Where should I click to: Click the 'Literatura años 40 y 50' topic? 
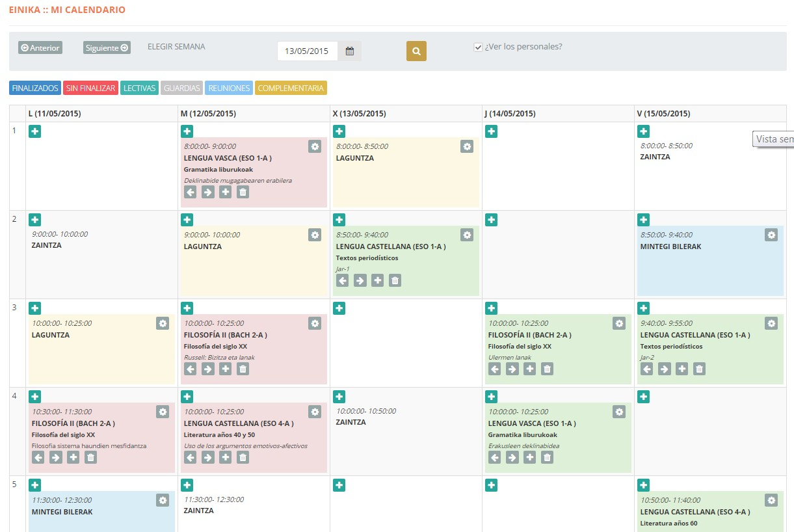(x=219, y=435)
